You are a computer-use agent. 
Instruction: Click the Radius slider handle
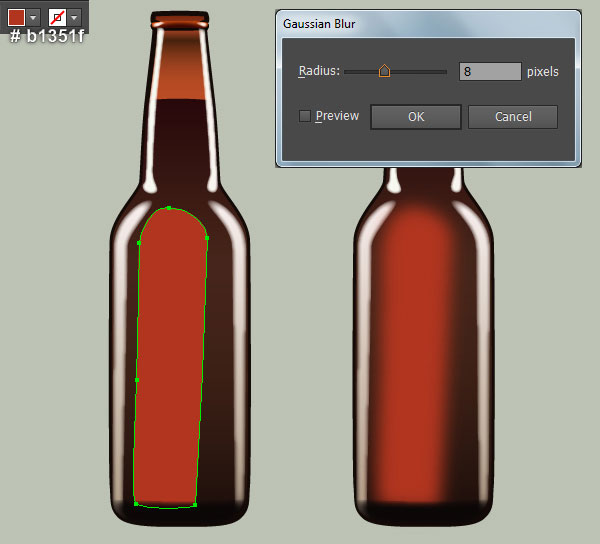click(384, 71)
